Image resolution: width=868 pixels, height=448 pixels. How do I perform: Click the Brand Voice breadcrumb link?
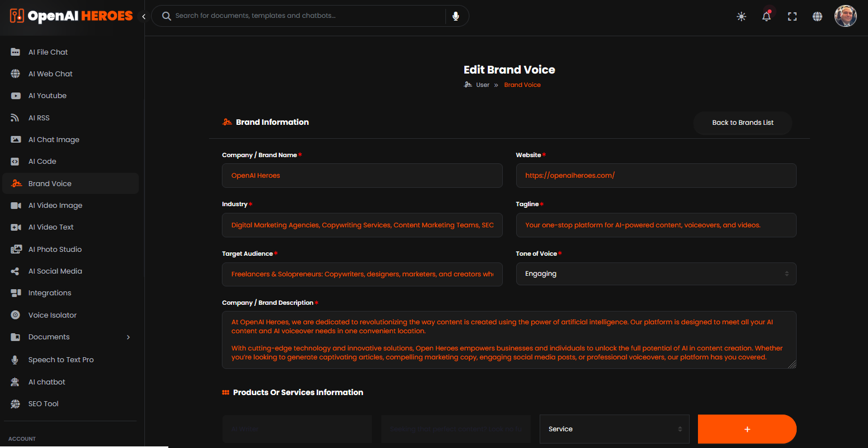[522, 85]
